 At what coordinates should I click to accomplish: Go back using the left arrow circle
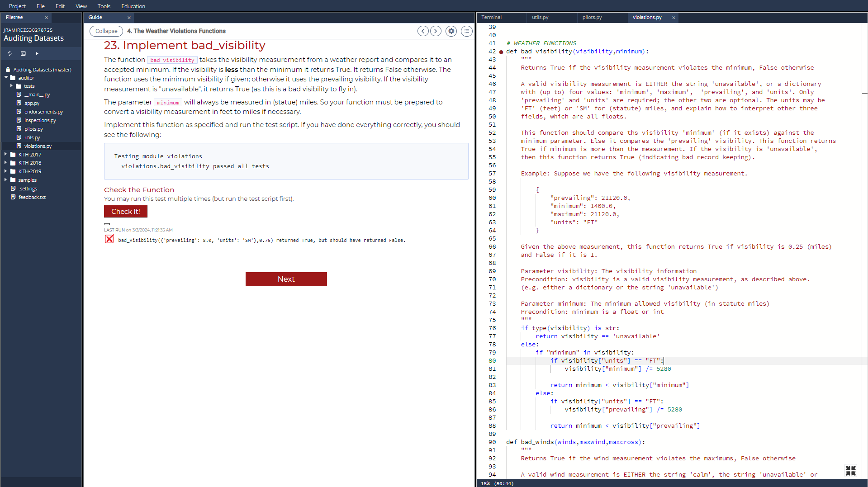(423, 31)
